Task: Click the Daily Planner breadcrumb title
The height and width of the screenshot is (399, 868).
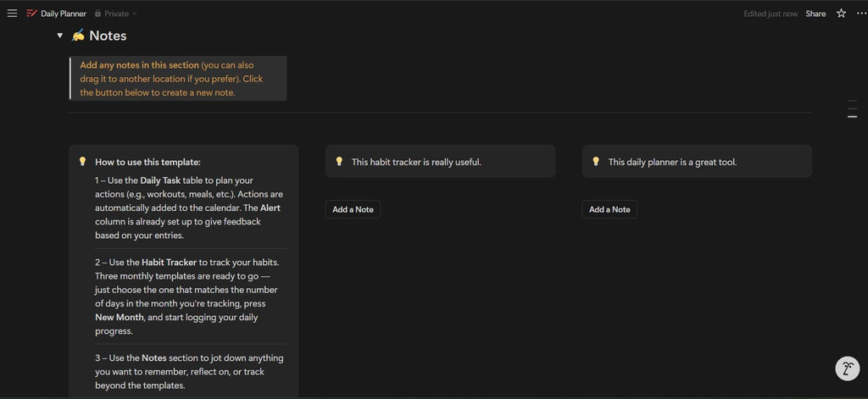Action: [64, 14]
